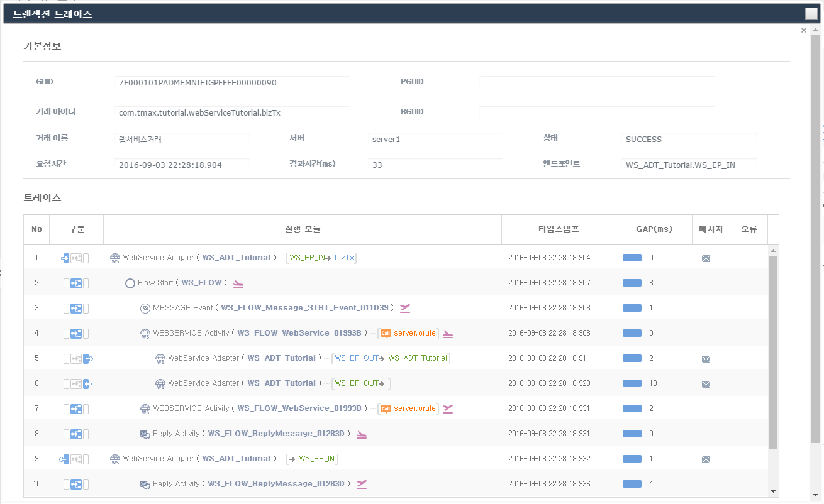Click the WebService Adapter globe icon in row 1
Viewport: 824px width, 504px height.
[x=114, y=258]
